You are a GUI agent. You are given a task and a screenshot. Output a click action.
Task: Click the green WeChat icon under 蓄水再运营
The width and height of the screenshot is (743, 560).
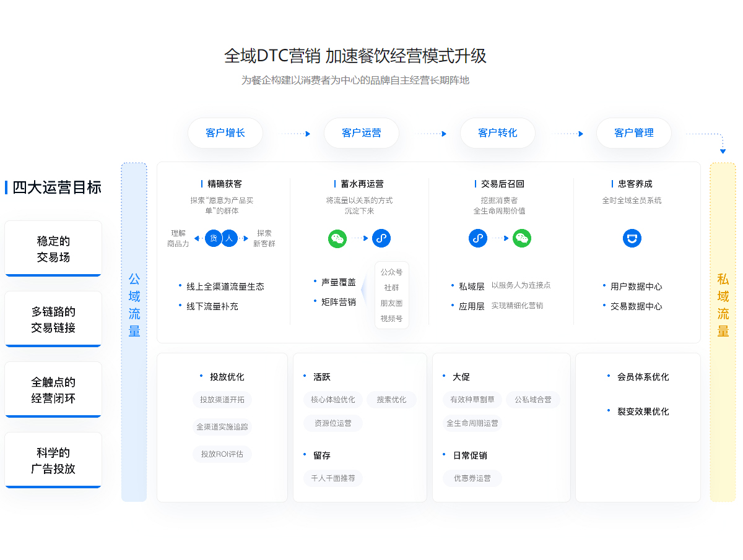coord(337,238)
